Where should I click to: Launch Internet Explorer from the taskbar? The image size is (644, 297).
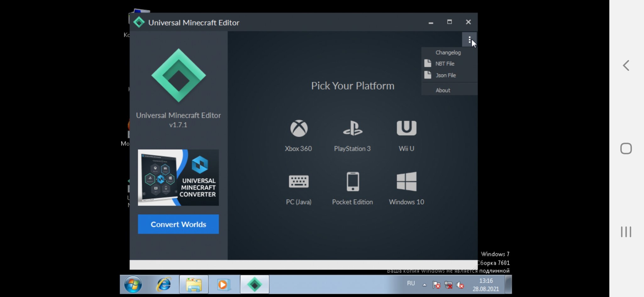point(164,285)
